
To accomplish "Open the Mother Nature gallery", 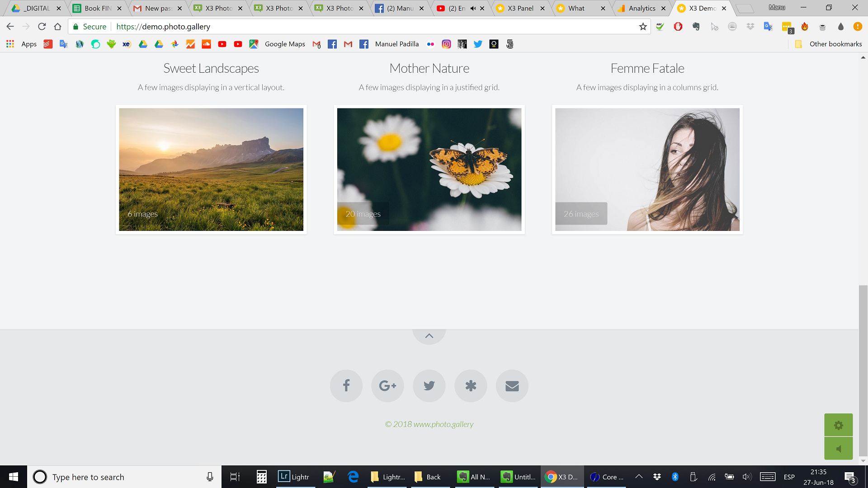I will [x=429, y=169].
